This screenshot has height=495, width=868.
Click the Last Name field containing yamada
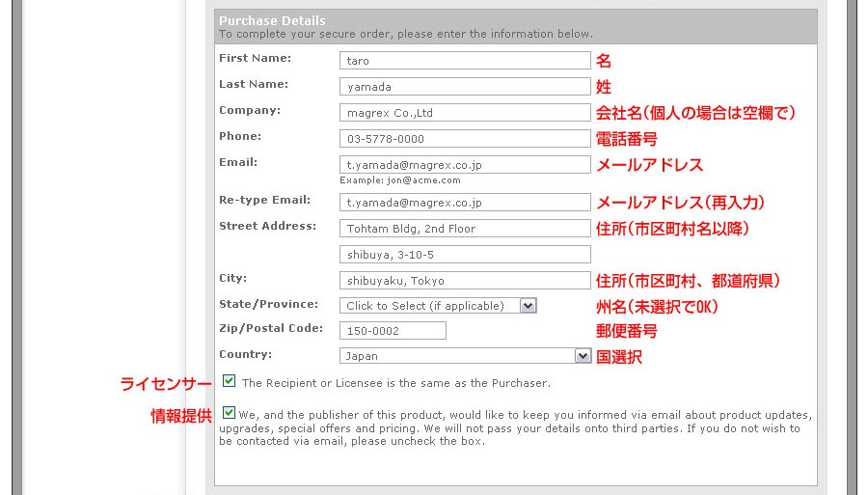pos(465,87)
